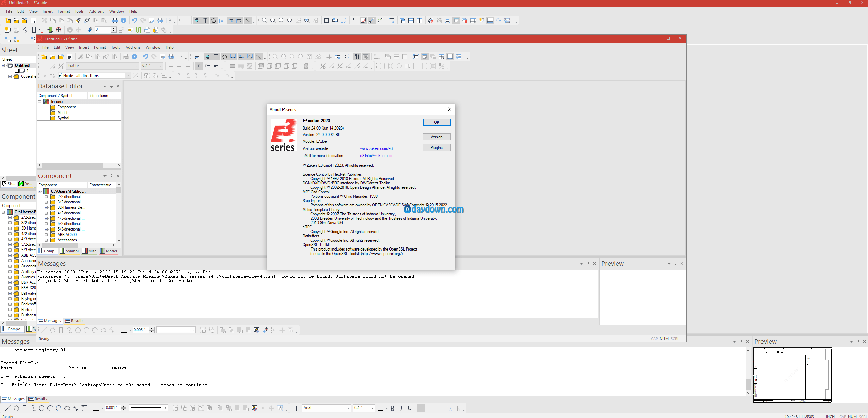Open Add-ons menu in E³.cable menu bar
The width and height of the screenshot is (868, 418).
point(97,11)
